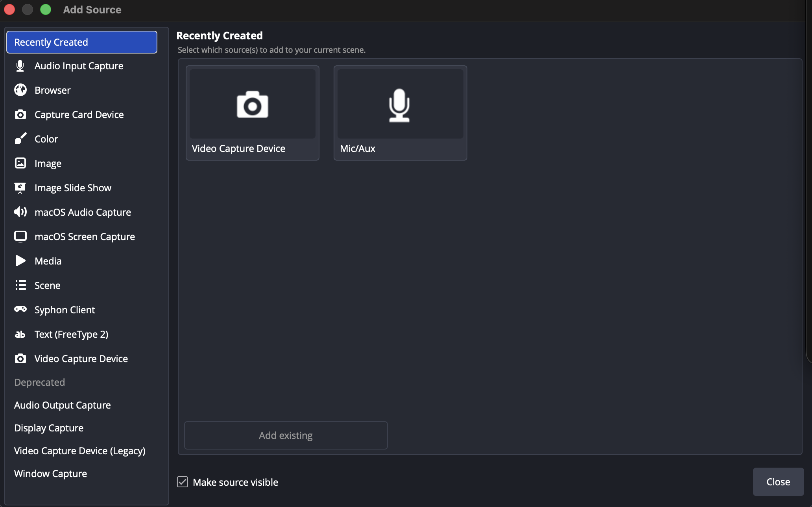
Task: Click the green zoom window button
Action: pyautogui.click(x=46, y=9)
